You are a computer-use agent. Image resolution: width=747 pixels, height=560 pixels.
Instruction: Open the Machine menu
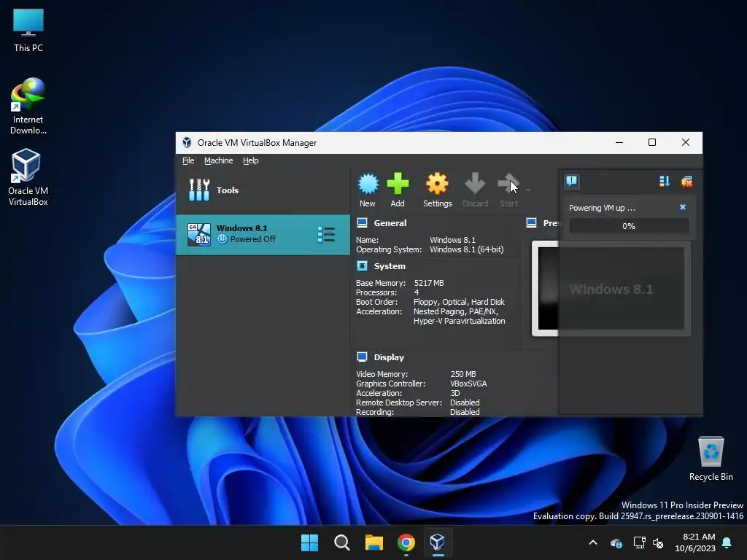pyautogui.click(x=219, y=160)
